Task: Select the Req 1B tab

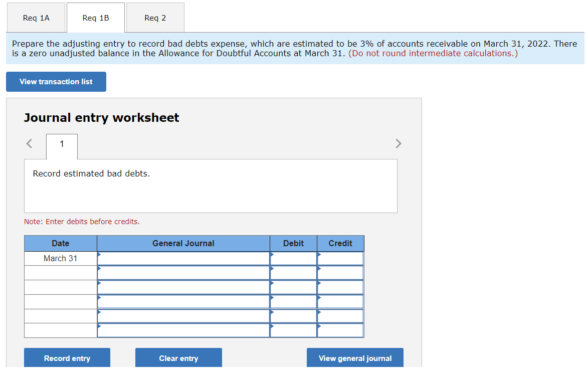Action: 96,18
